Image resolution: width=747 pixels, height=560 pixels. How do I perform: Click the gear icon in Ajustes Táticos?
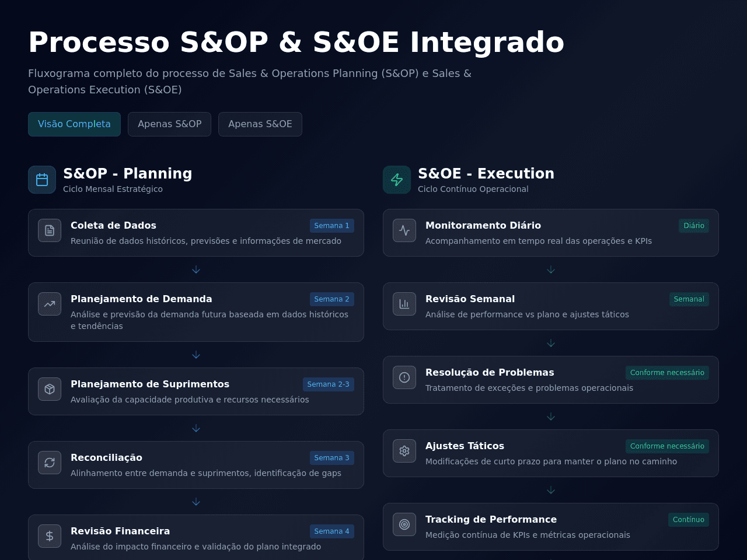pos(404,451)
